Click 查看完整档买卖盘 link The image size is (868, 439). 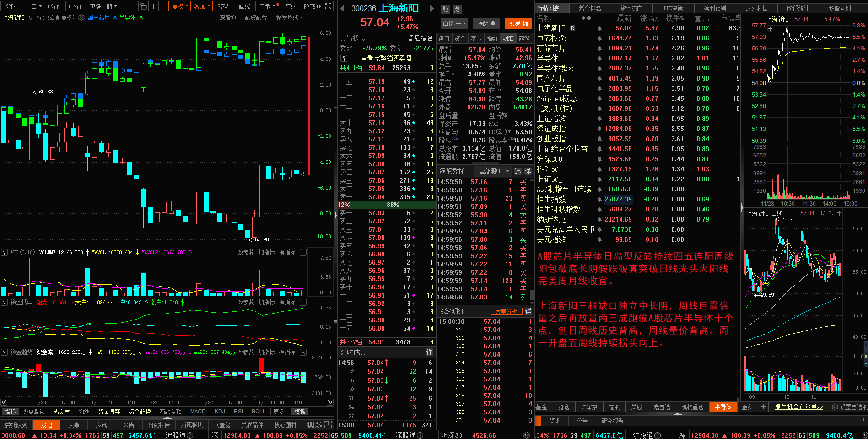[386, 59]
